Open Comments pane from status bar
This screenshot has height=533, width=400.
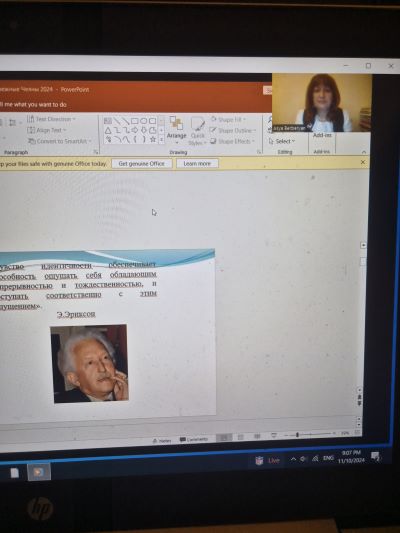194,440
